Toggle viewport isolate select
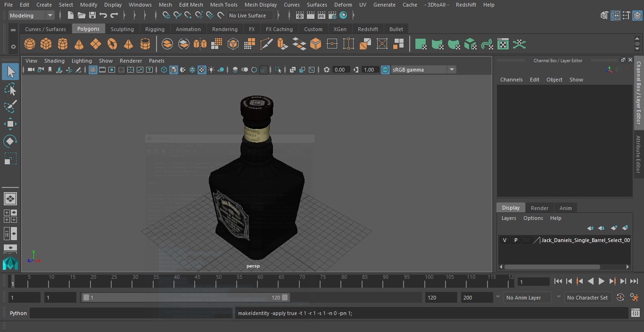 [x=278, y=70]
